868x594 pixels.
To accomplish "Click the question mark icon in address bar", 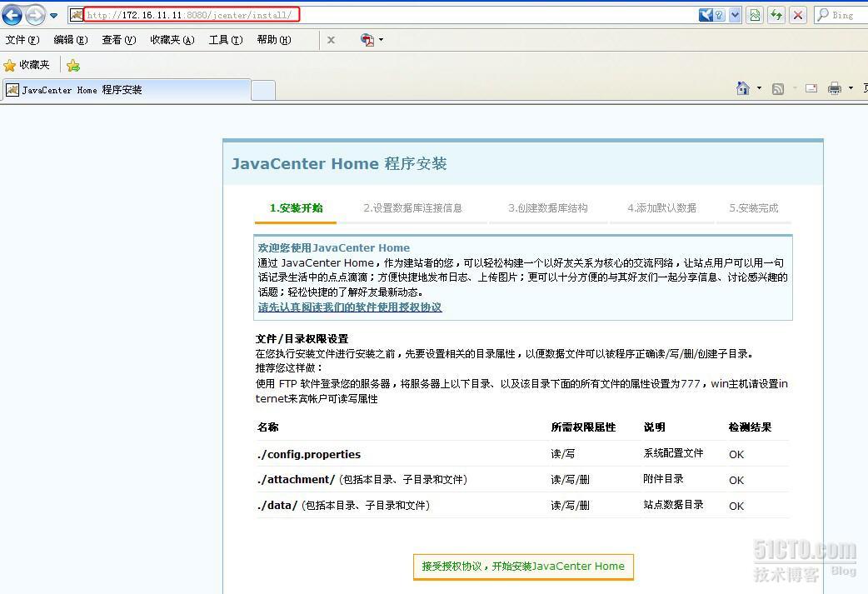I will pyautogui.click(x=719, y=15).
